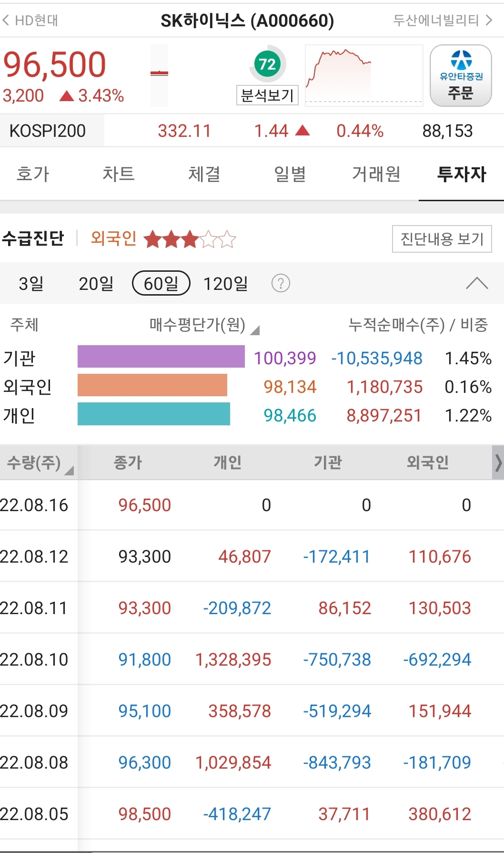This screenshot has width=504, height=853.
Task: Select the 외국인 average price 98,134
Action: point(290,387)
